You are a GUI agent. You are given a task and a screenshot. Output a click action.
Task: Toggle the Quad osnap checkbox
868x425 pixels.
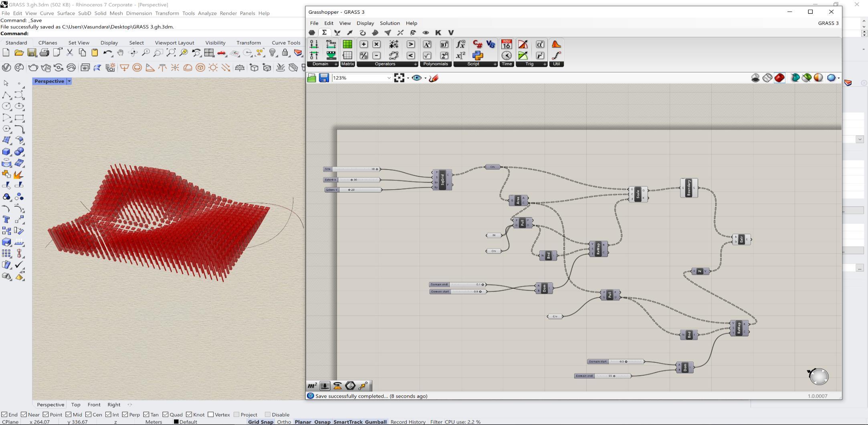(166, 415)
